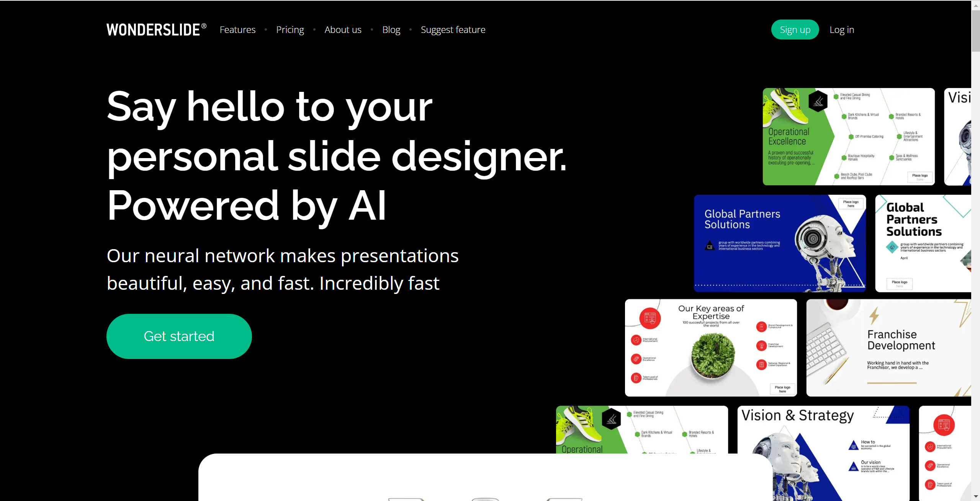
Task: Open the bottom Operational slide thumbnail
Action: pos(642,429)
